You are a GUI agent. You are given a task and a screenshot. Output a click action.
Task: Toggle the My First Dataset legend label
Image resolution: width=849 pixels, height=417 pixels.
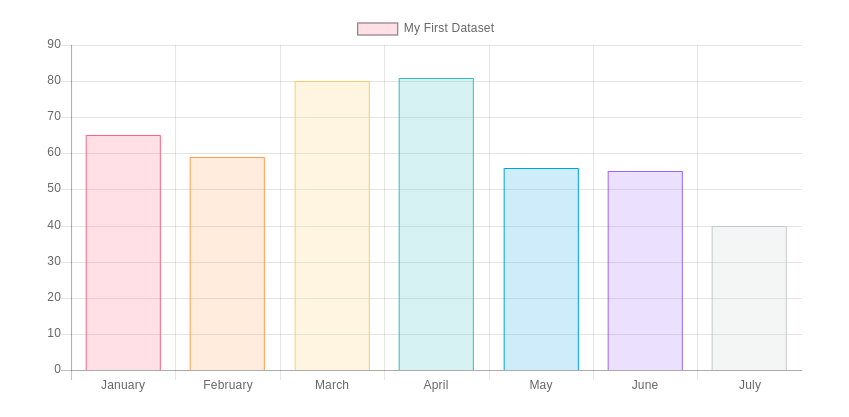tap(448, 29)
